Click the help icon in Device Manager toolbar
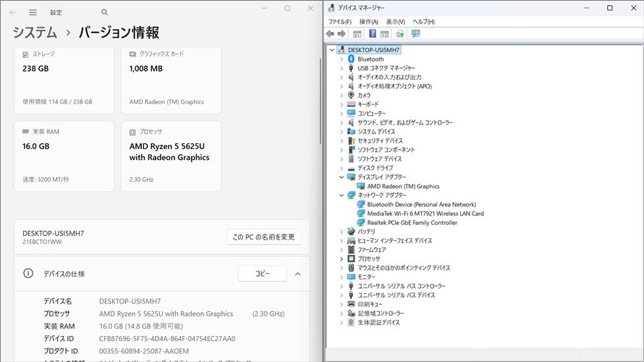This screenshot has width=644, height=362. pos(373,33)
